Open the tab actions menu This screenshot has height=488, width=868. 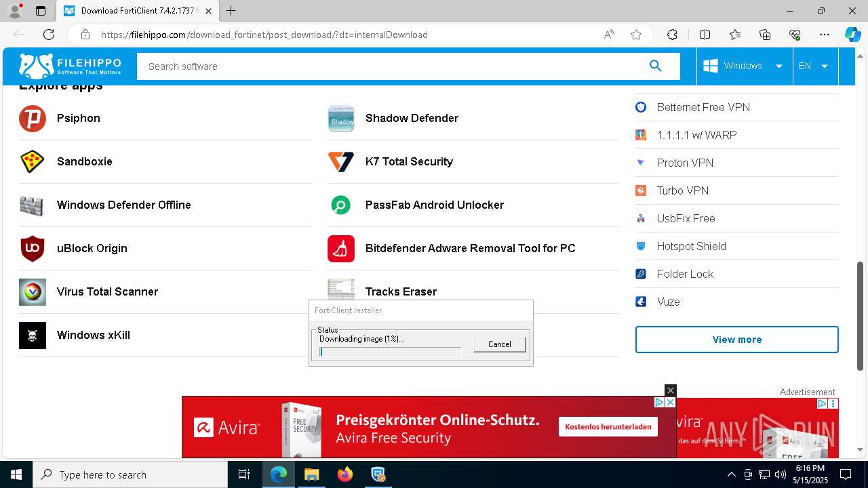[x=40, y=11]
